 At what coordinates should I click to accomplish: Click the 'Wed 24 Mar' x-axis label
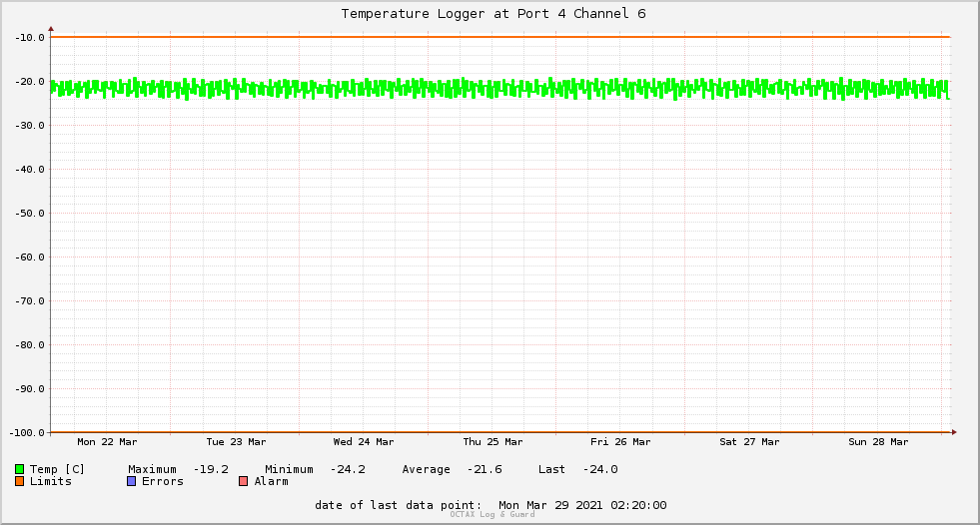tap(364, 442)
